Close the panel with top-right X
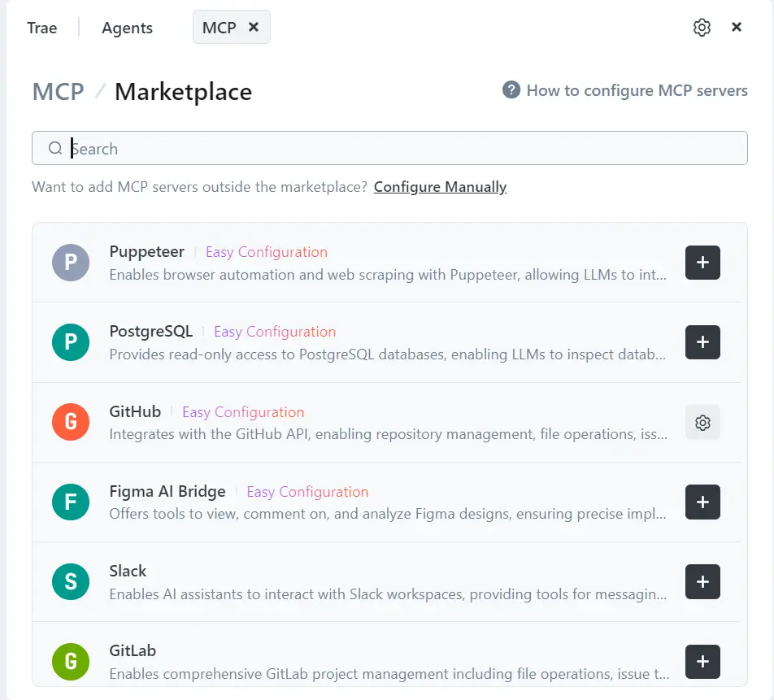Screen dimensions: 774x700 (x=736, y=27)
